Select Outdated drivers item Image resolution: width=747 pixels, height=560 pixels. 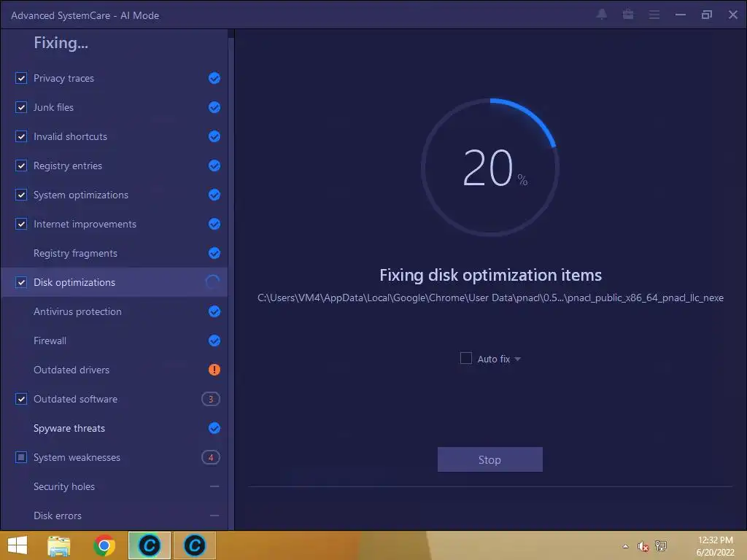tap(115, 370)
